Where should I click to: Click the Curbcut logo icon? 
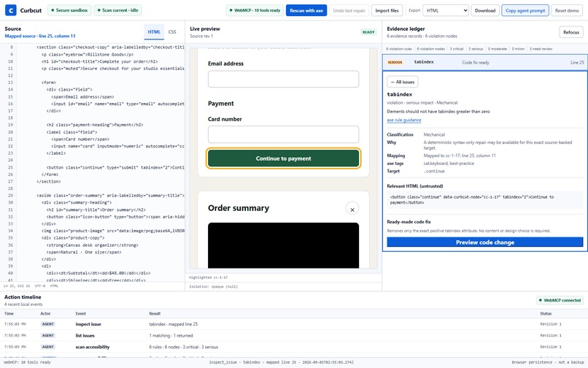coord(10,10)
